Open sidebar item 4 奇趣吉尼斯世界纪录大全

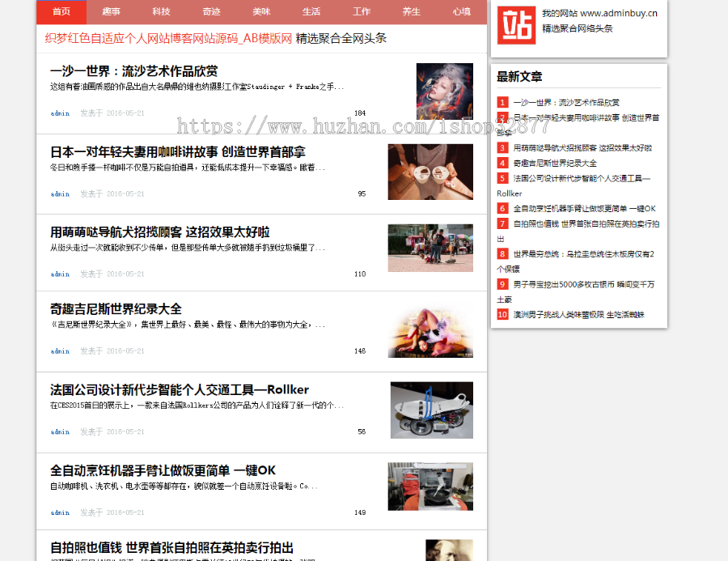pyautogui.click(x=555, y=164)
